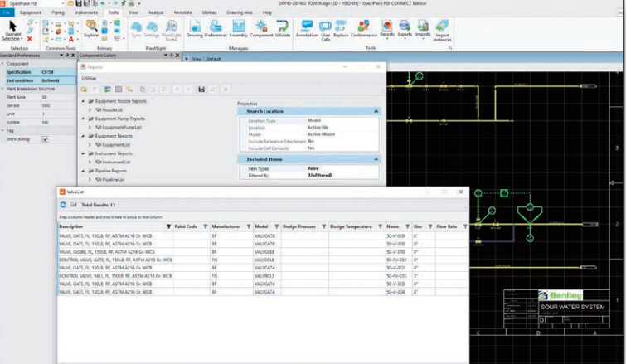The image size is (626, 364).
Task: Collapse the Search Location section
Action: click(376, 111)
